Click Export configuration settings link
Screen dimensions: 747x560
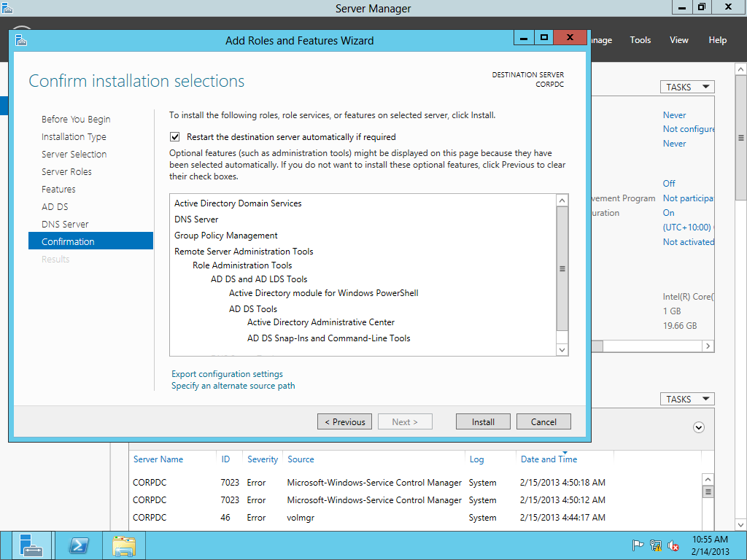[227, 374]
